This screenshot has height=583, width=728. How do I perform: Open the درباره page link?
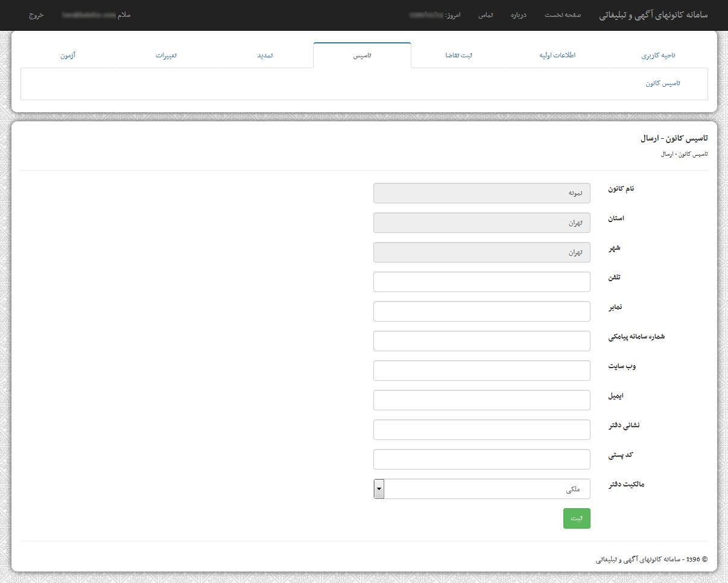(519, 14)
